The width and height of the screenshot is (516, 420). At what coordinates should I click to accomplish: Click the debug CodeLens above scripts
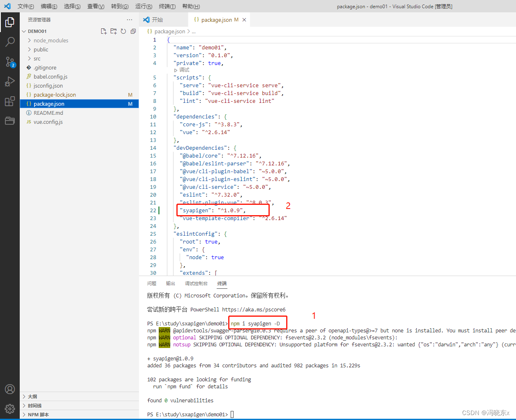coord(182,70)
